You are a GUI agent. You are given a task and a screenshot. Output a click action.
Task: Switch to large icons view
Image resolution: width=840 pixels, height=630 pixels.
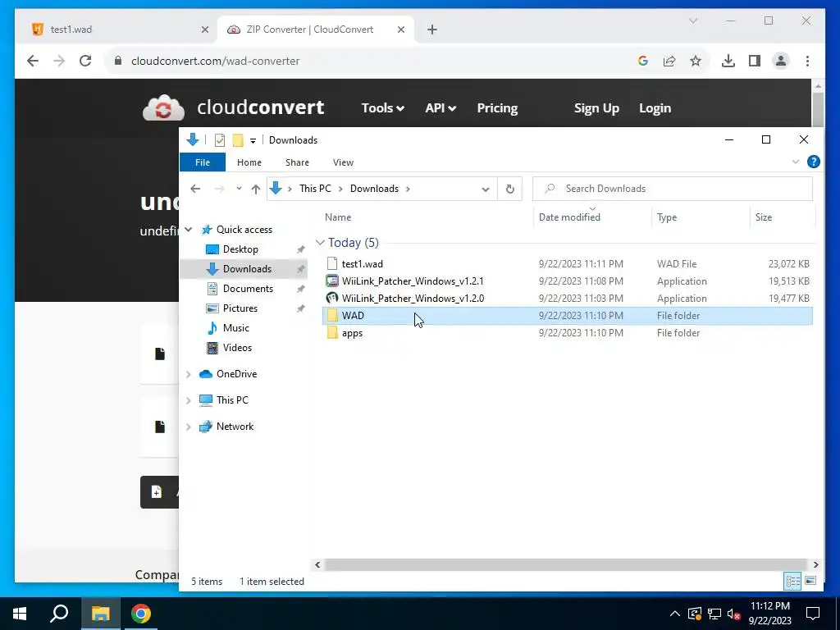click(810, 581)
